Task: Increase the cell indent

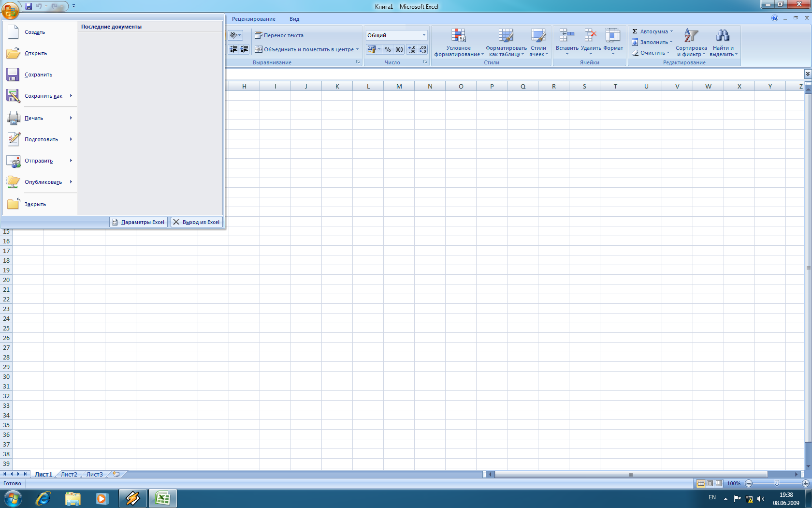Action: click(x=245, y=49)
